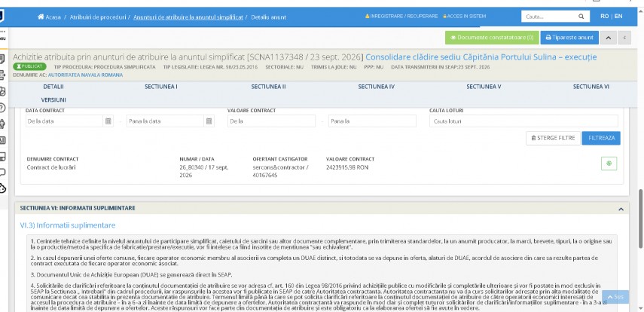
Task: Click VI.3) Informatii suplimentare heading
Action: pos(68,225)
